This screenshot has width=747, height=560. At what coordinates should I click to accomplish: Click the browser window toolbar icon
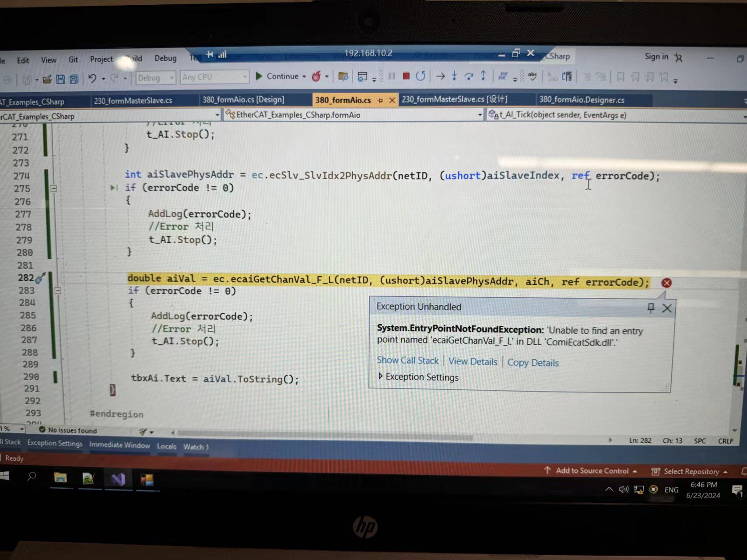[x=362, y=77]
